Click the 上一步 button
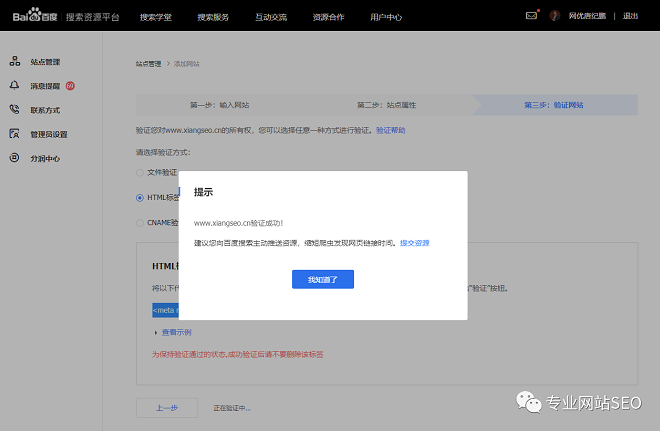 [x=167, y=408]
